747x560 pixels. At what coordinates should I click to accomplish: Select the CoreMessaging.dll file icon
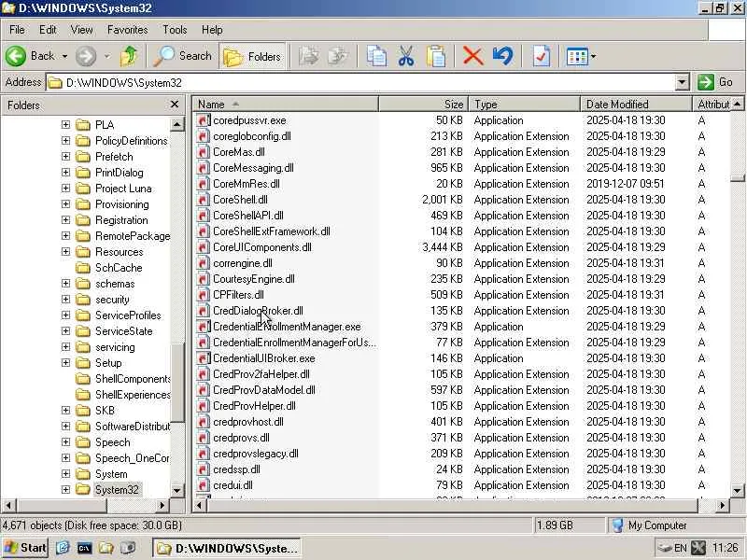pyautogui.click(x=203, y=168)
